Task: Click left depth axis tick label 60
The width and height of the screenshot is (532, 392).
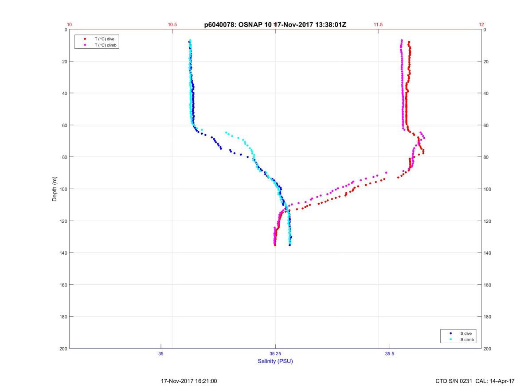Action: (64, 125)
